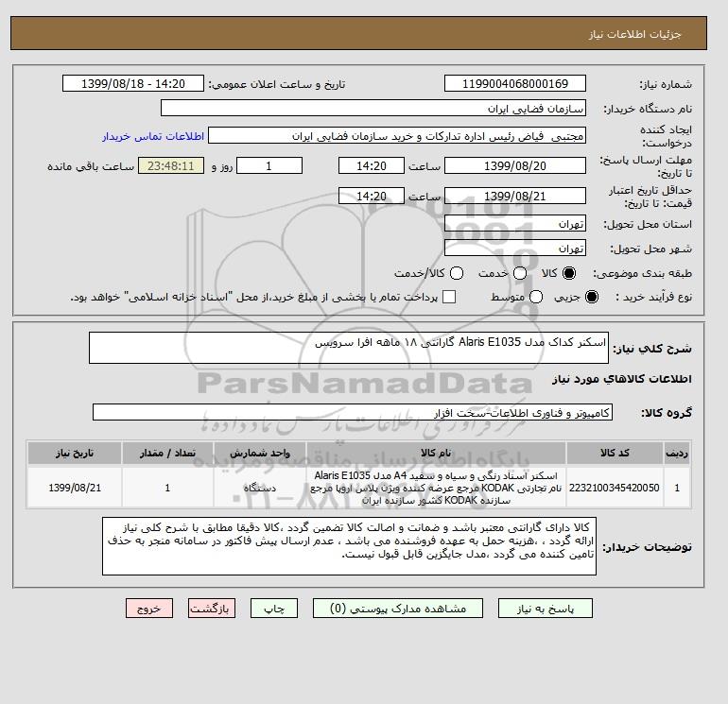This screenshot has height=704, width=728.
Task: Click the تعداد / مقدار column header
Action: (x=167, y=453)
